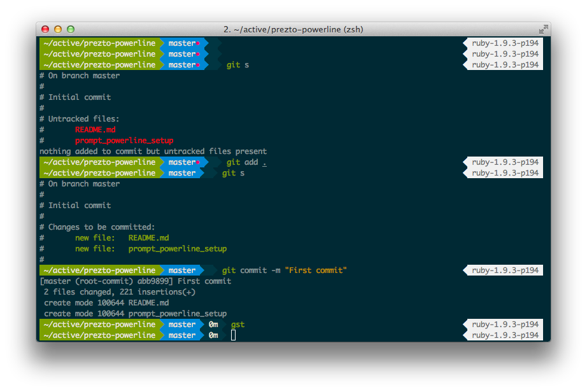Click the full screen arrows icon in title bar
Viewport: 587px width, 392px height.
pos(543,29)
